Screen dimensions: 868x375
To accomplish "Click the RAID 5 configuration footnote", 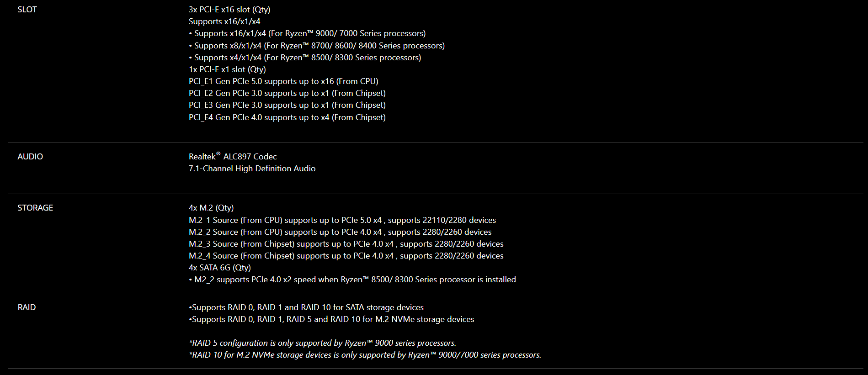I will click(x=323, y=343).
